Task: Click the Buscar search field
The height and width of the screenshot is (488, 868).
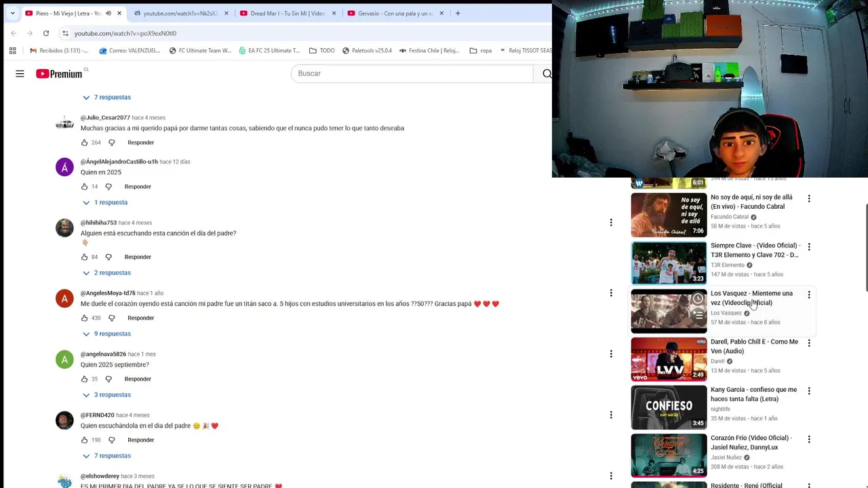Action: 412,73
